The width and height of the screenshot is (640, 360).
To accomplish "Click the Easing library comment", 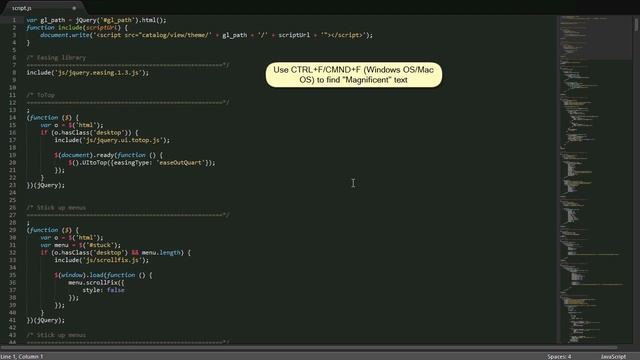I will (x=56, y=58).
